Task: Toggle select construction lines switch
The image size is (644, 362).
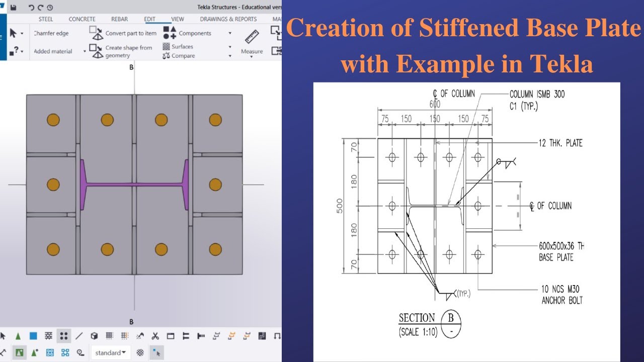Action: (x=79, y=336)
